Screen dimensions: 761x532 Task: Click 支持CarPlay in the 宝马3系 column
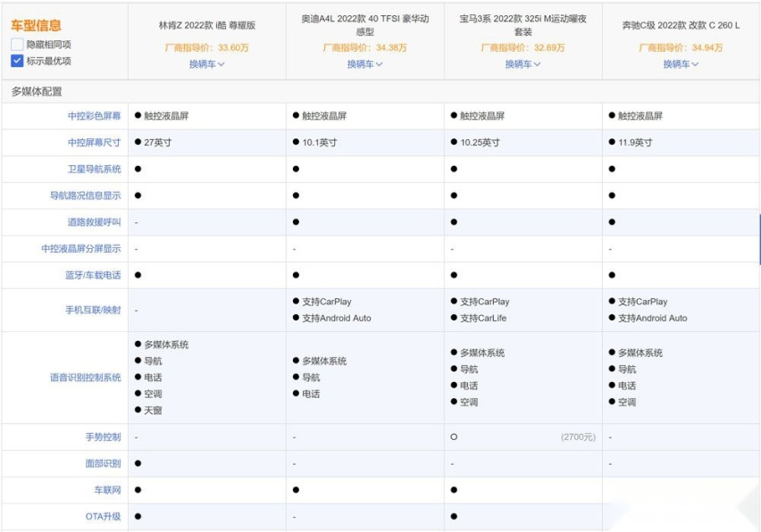[485, 302]
